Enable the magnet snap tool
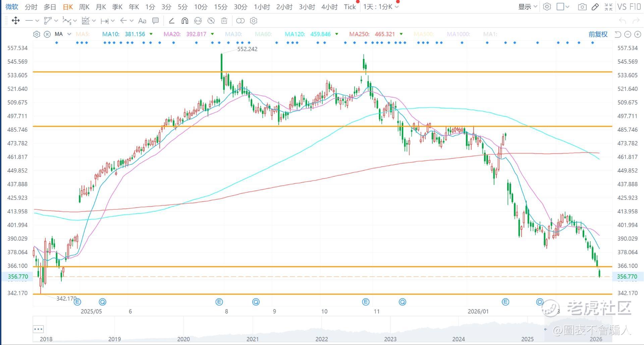The height and width of the screenshot is (345, 644). coord(184,21)
